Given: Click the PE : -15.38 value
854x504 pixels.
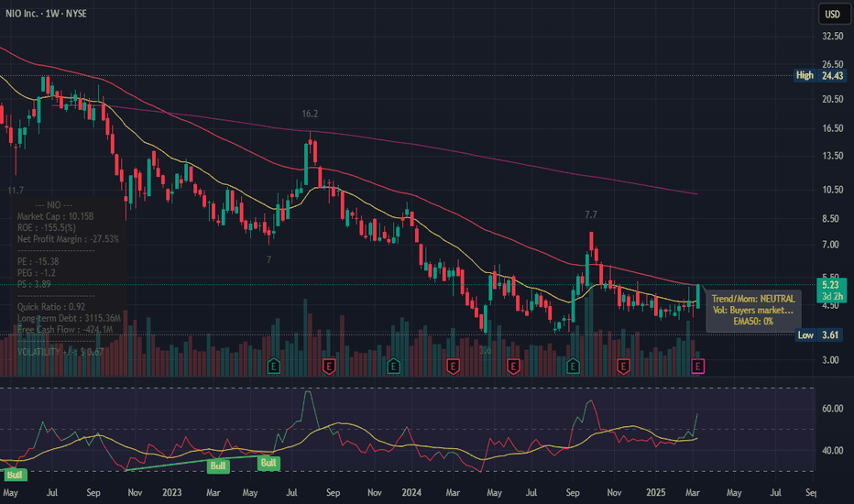Looking at the screenshot, I should [38, 261].
